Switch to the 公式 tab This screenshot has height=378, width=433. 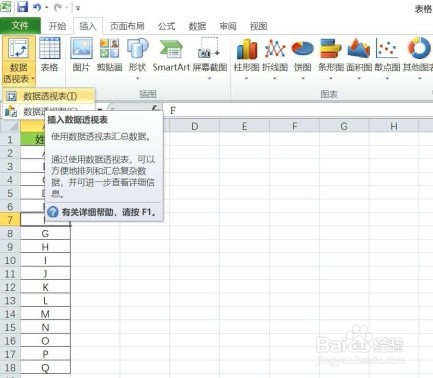166,26
